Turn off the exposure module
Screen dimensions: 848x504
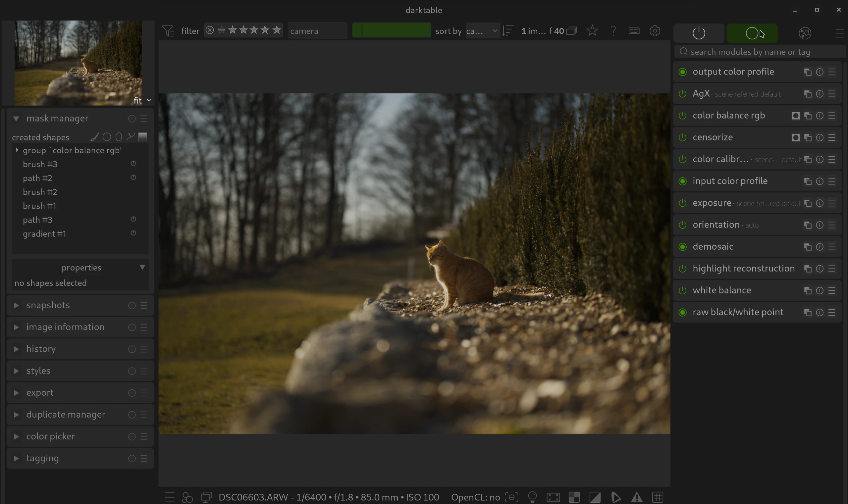click(x=682, y=203)
